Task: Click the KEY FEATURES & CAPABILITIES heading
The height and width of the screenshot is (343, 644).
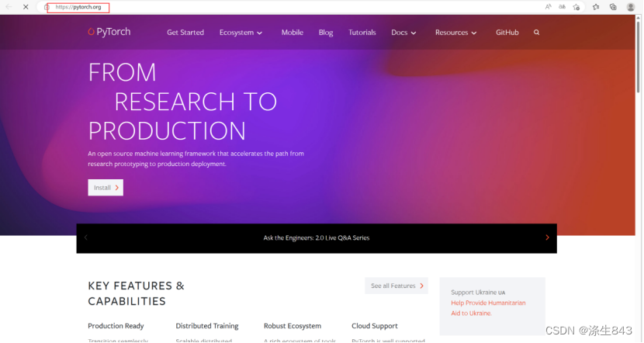Action: coord(136,293)
